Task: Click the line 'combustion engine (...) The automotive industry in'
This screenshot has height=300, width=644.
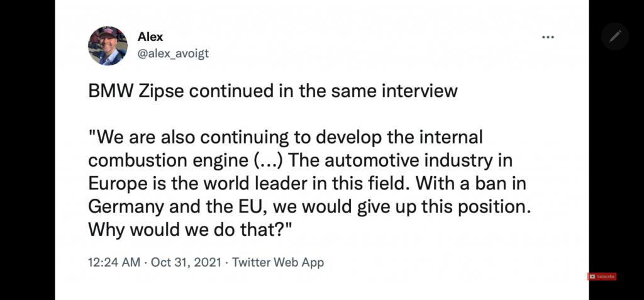Action: coord(300,160)
